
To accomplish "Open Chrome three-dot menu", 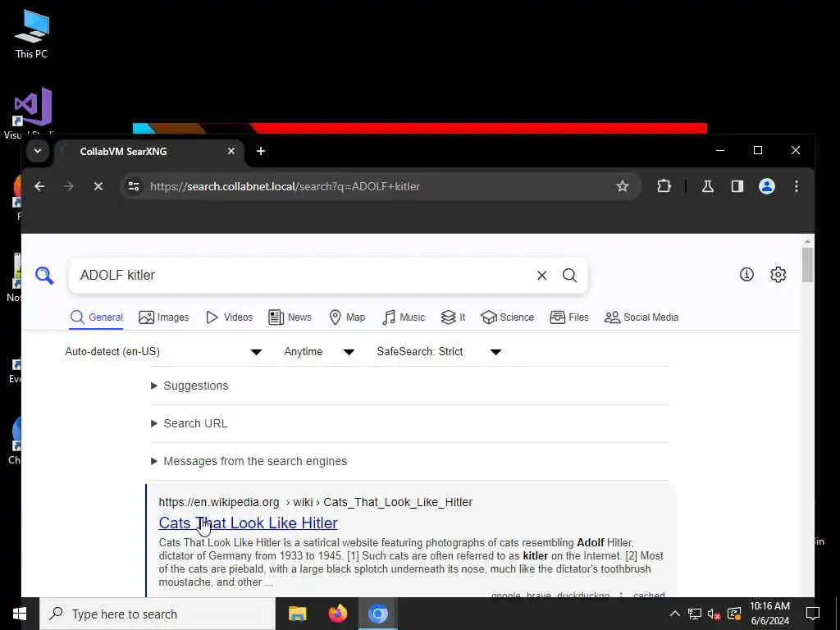I will click(x=797, y=186).
